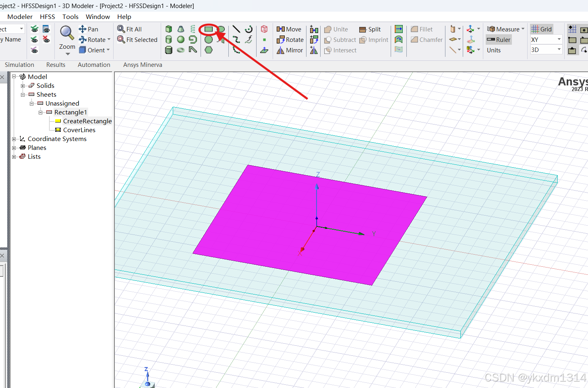The image size is (588, 388).
Task: Open the HFSS menu
Action: (48, 17)
